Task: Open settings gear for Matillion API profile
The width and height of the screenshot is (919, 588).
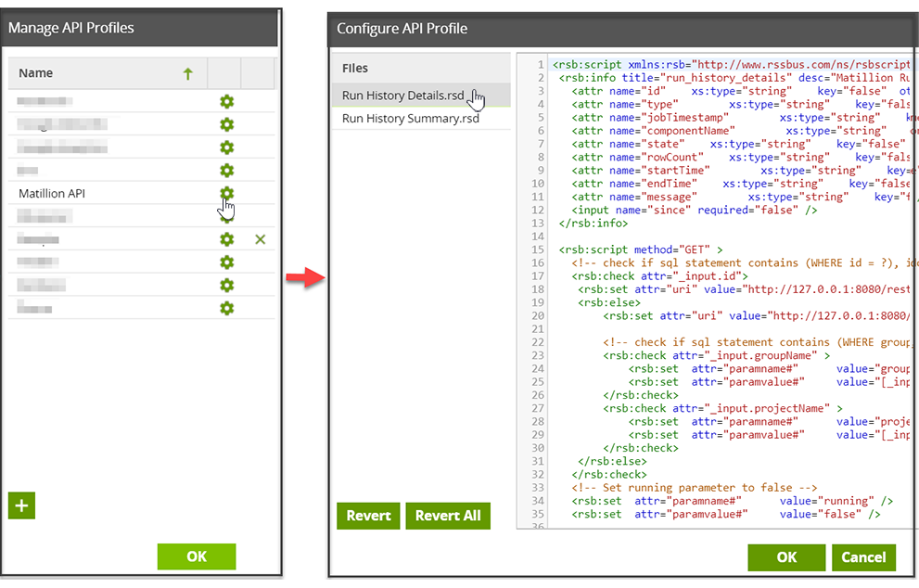Action: coord(227,194)
